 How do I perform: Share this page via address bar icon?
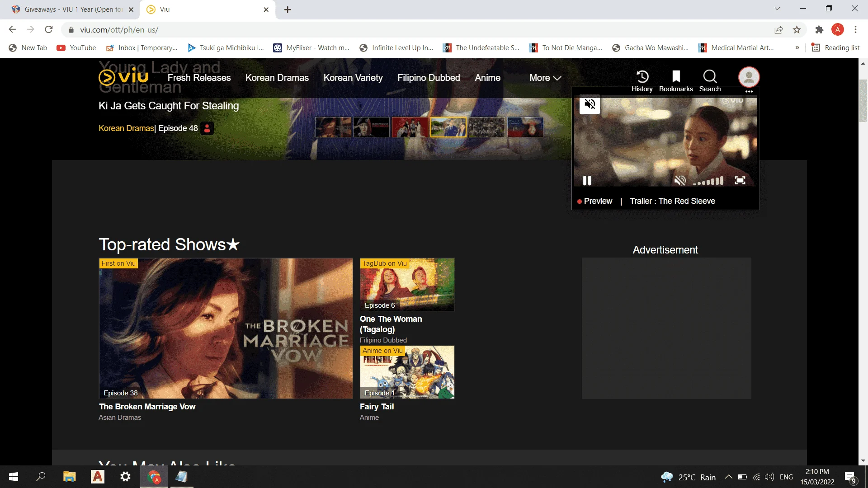778,30
